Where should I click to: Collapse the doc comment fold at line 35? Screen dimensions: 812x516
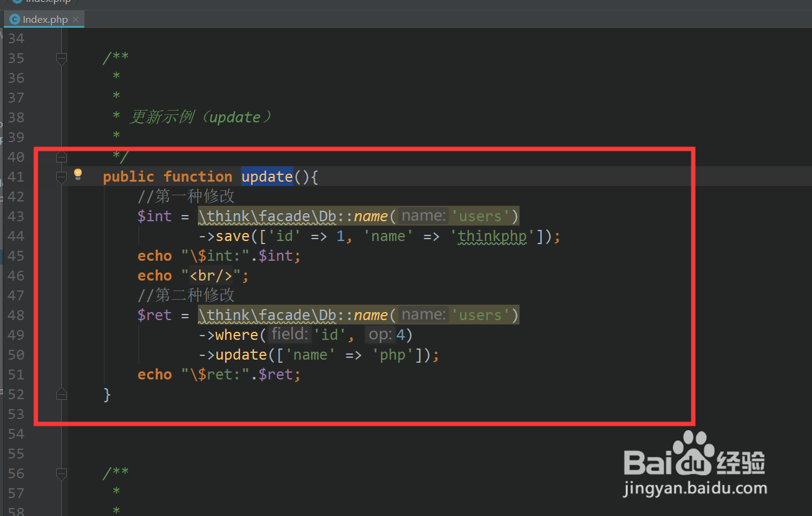coord(61,58)
